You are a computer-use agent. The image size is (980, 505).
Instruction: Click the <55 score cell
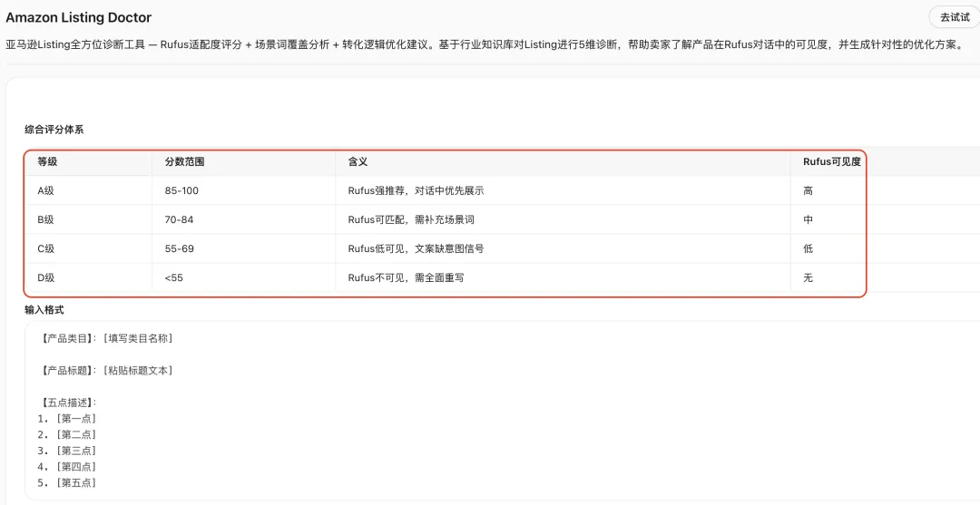[x=173, y=277]
